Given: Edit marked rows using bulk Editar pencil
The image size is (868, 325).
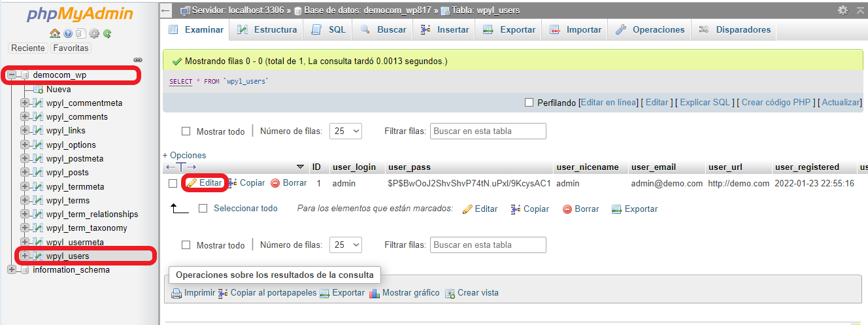Looking at the screenshot, I should click(x=480, y=209).
